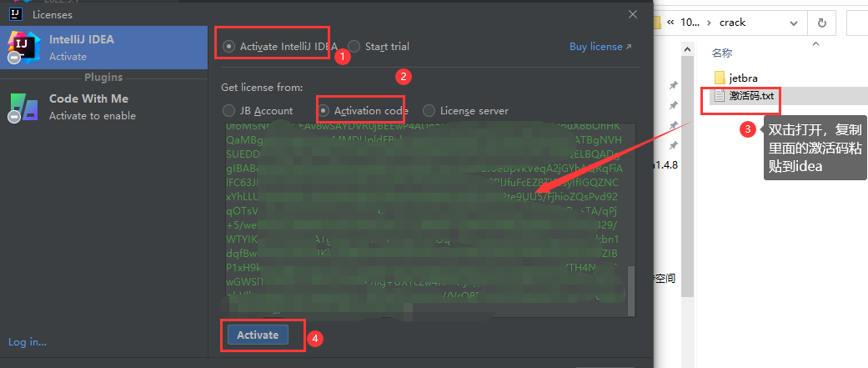Click the IntelliJ IDEA product icon
This screenshot has height=368, width=868.
coord(23,47)
